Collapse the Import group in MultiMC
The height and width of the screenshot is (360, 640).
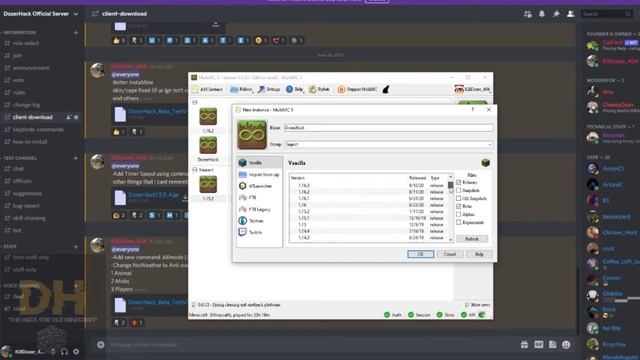coord(195,170)
